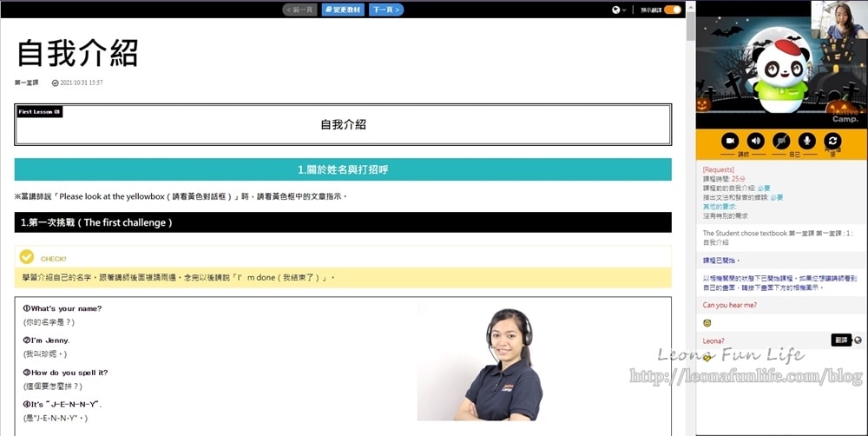Mute your own microphone icon
The width and height of the screenshot is (868, 436).
[x=806, y=141]
